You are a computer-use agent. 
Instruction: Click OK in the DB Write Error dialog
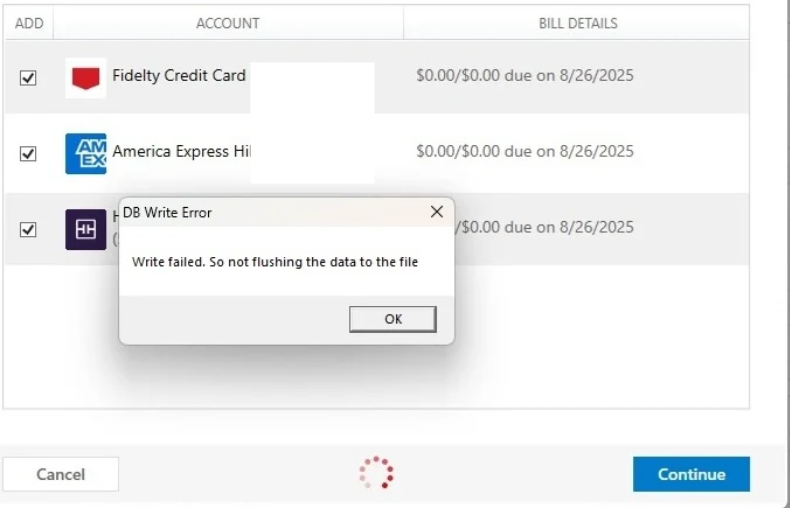click(393, 319)
